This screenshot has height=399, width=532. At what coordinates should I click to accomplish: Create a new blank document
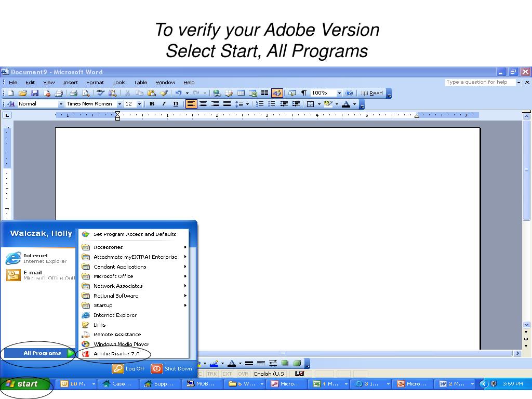point(10,93)
